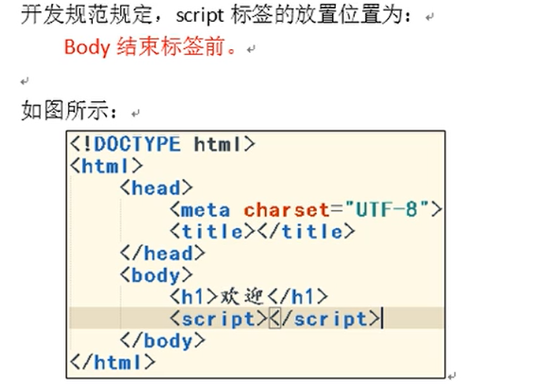
Task: Select the embedded code screenshot image
Action: click(255, 254)
